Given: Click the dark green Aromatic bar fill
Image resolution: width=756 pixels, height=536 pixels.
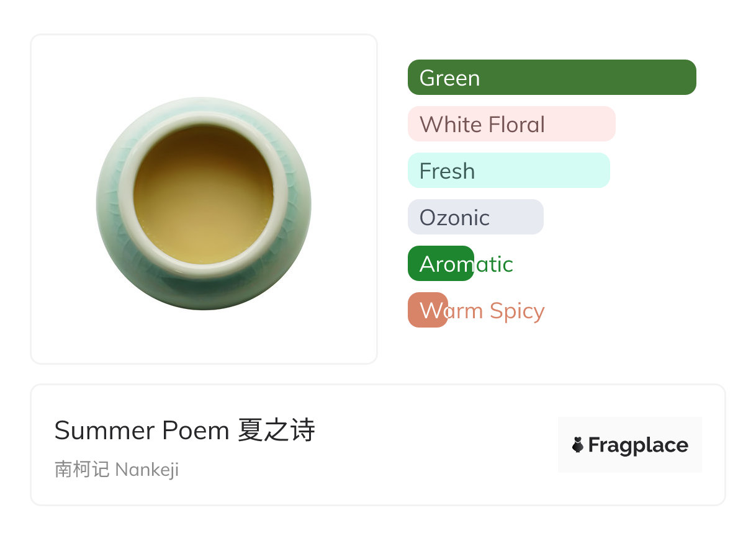Looking at the screenshot, I should (x=440, y=264).
